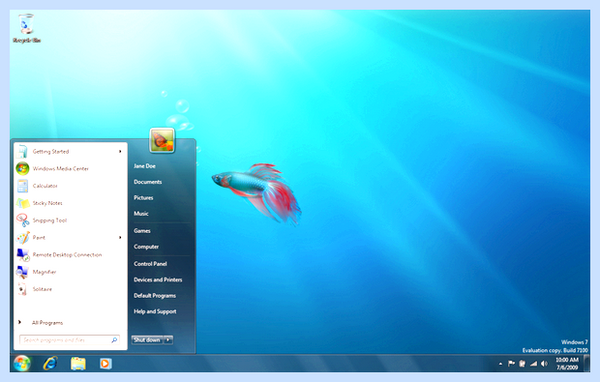
Task: Launch Windows Media Center icon
Action: 22,168
